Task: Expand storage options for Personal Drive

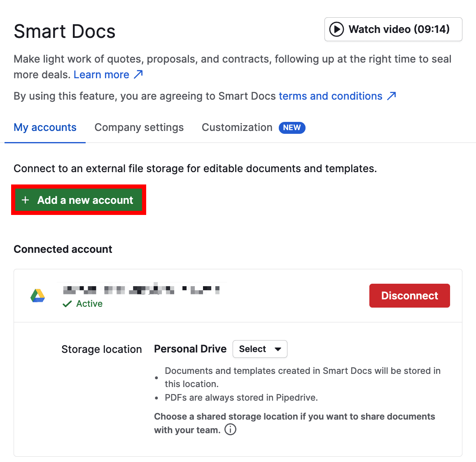Action: (x=260, y=349)
